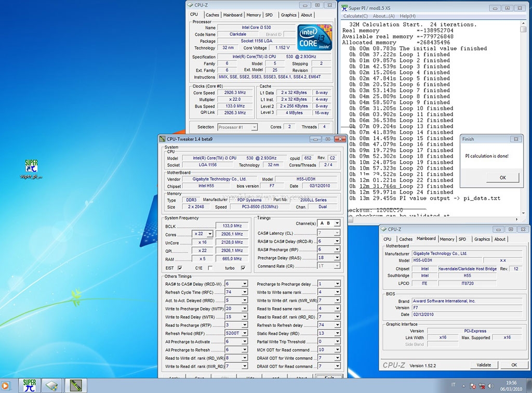
Task: Switch to Graphics tab in CPU-Z Mainboard window
Action: (x=482, y=239)
